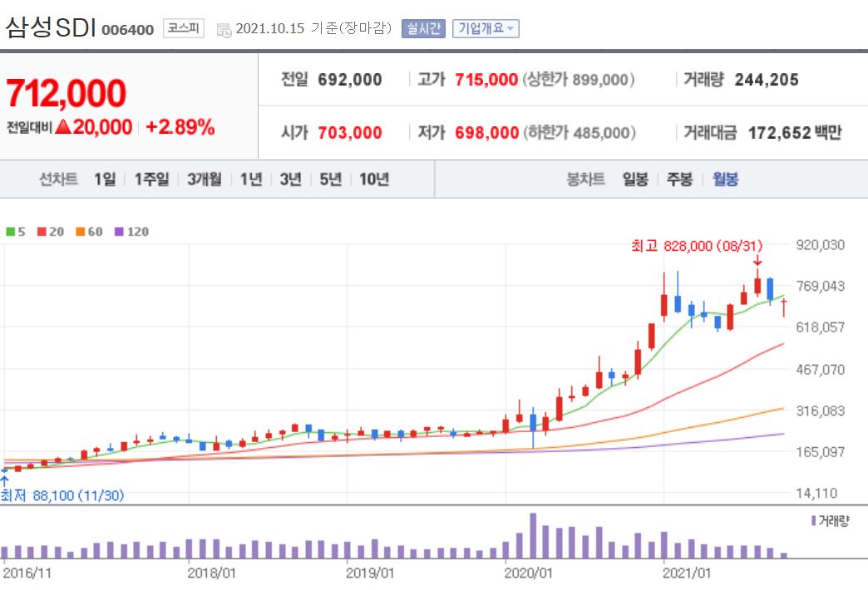Select the 1년 line chart tab
Viewport: 868px width, 590px height.
pos(251,179)
